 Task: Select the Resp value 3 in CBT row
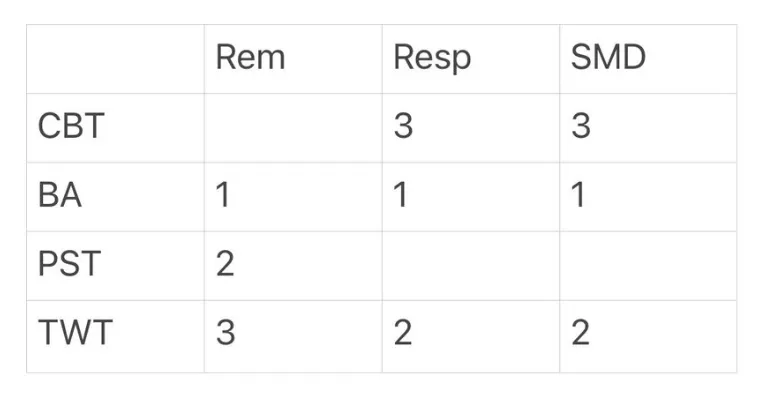(x=470, y=127)
